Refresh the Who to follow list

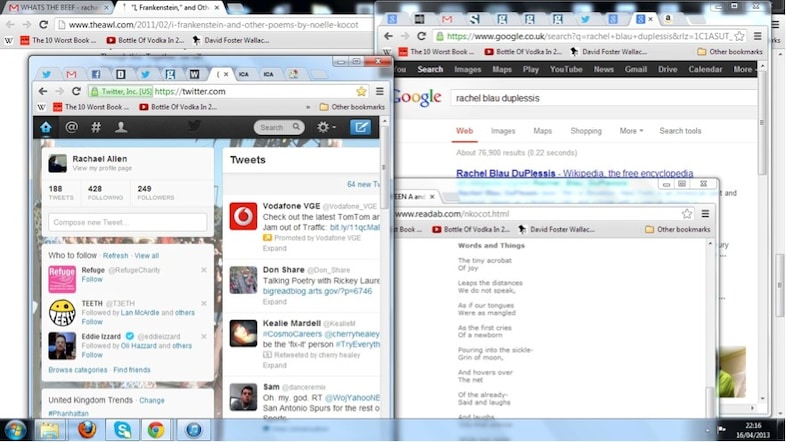coord(115,256)
